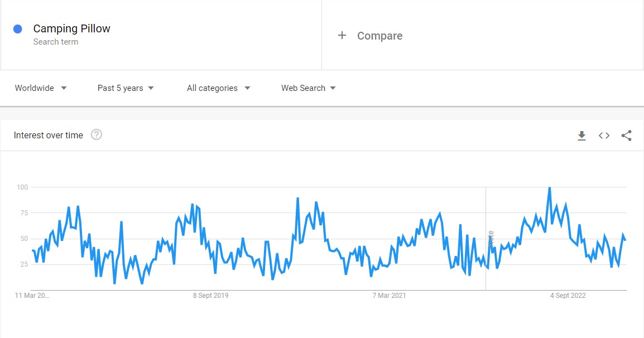Click the 7 Mar 2021 axis label
Screen dimensions: 644x338
coord(390,296)
